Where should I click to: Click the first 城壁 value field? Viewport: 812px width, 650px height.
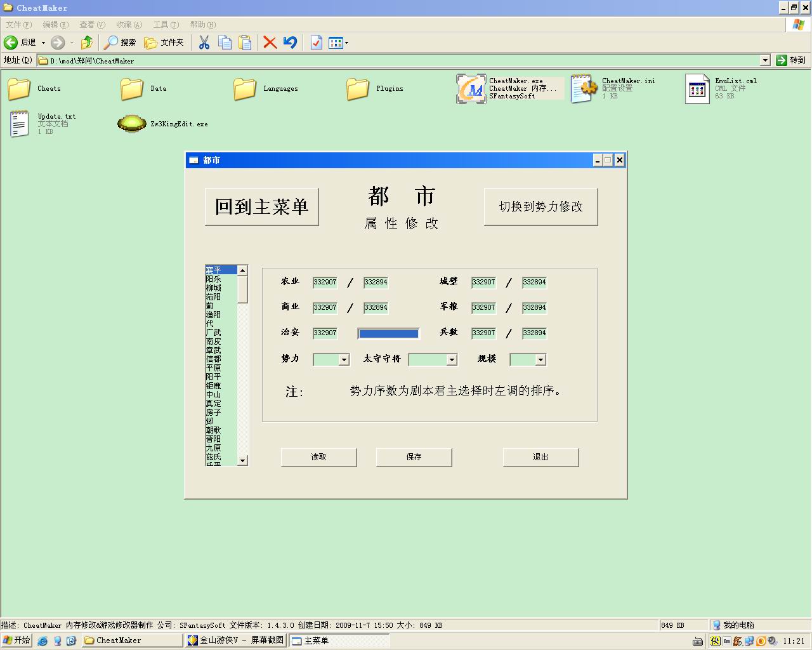tap(483, 282)
